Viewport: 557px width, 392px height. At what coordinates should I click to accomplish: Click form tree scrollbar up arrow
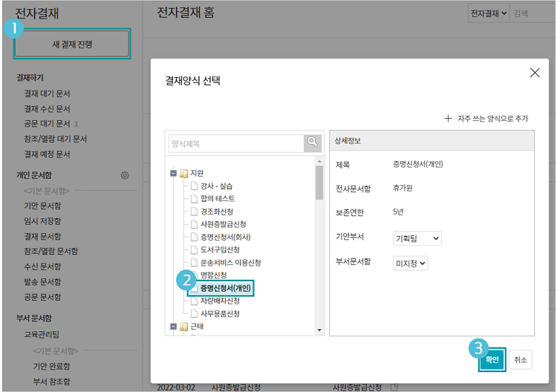coord(319,161)
